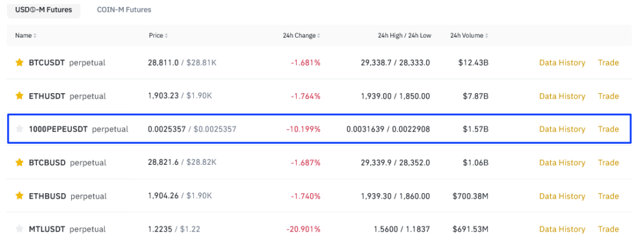Toggle the ETHUSDT favorite star
644x244 pixels.
(x=19, y=96)
